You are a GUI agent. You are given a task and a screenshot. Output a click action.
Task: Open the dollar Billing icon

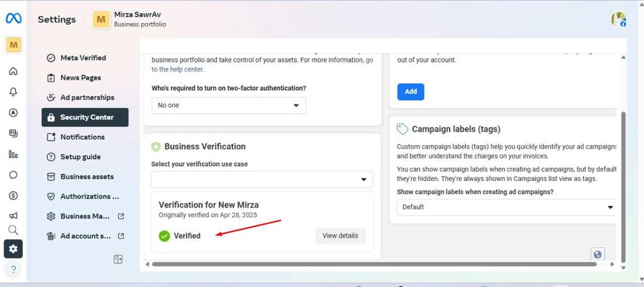(x=13, y=195)
